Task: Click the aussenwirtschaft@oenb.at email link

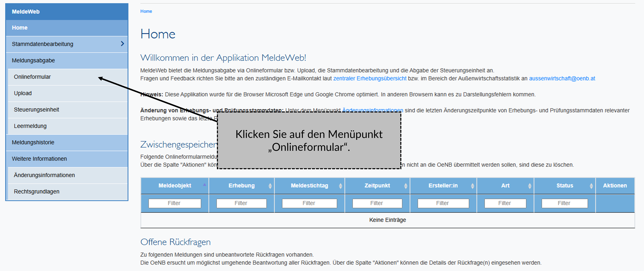Action: coord(562,78)
